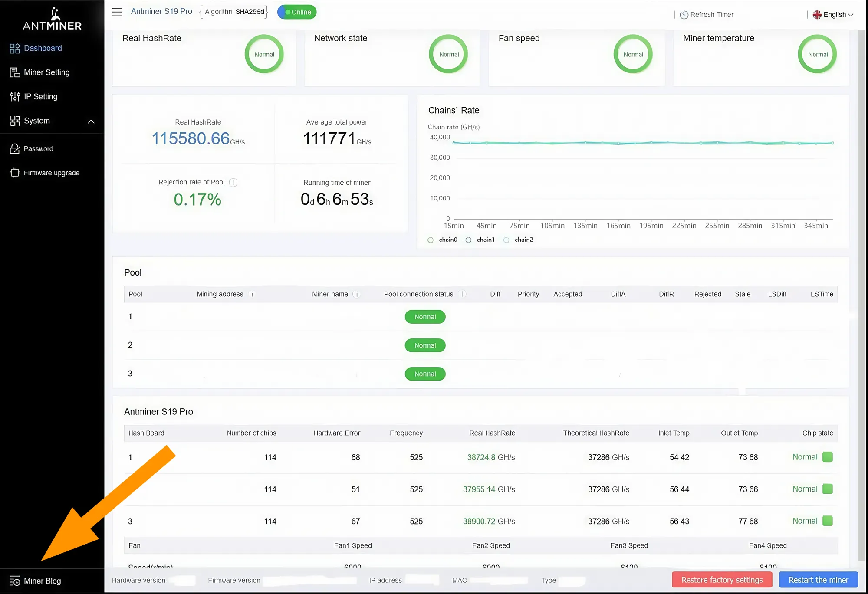Click the Rejection rate value 0.17%

coord(197,200)
